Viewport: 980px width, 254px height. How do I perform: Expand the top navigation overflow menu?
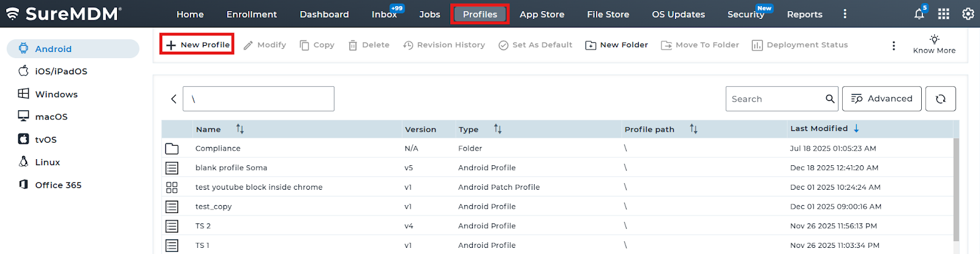[845, 14]
